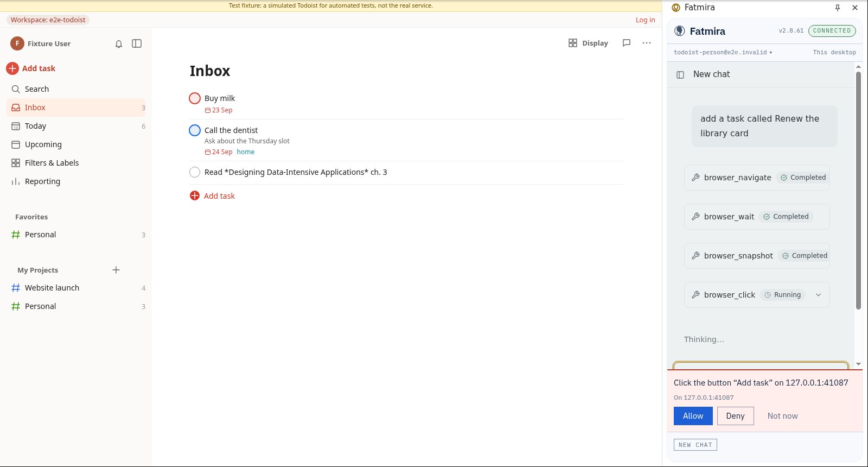Image resolution: width=868 pixels, height=467 pixels.
Task: Click the wrench icon on browser_snapshot
Action: point(695,256)
